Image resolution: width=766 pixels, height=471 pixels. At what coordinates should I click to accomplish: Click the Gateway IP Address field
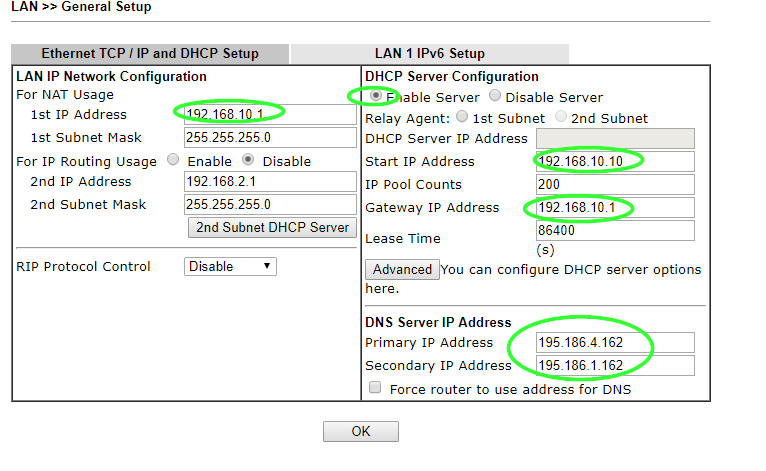coord(614,207)
